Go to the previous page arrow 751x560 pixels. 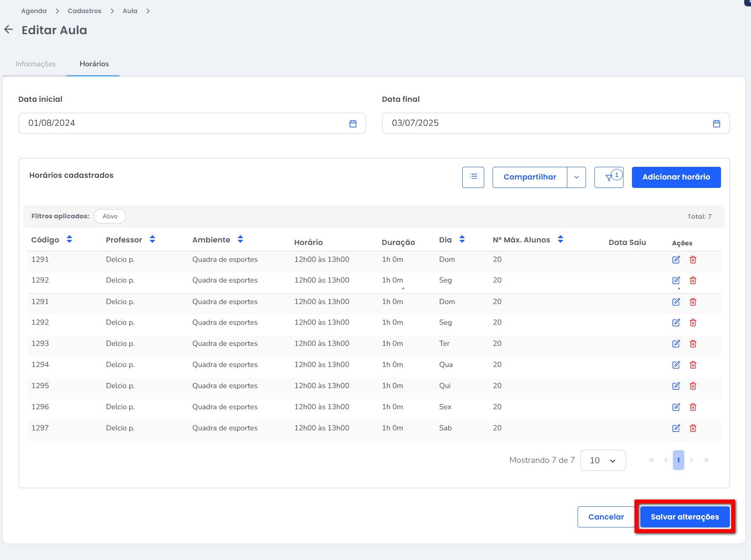coord(666,460)
